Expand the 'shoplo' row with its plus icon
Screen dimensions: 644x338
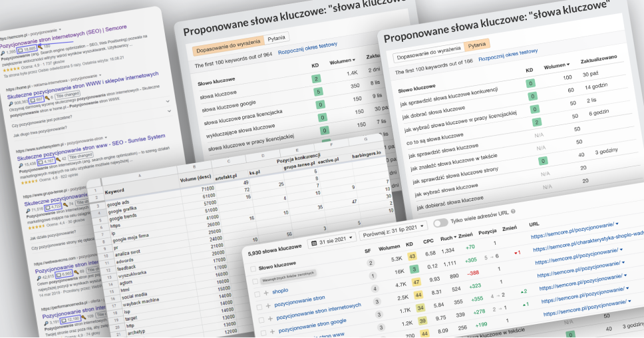pos(266,293)
